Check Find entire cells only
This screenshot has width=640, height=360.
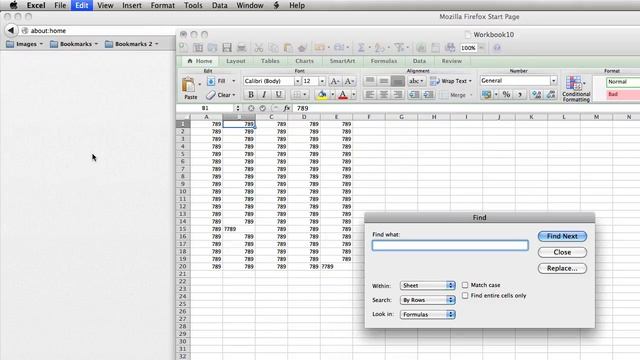[465, 295]
